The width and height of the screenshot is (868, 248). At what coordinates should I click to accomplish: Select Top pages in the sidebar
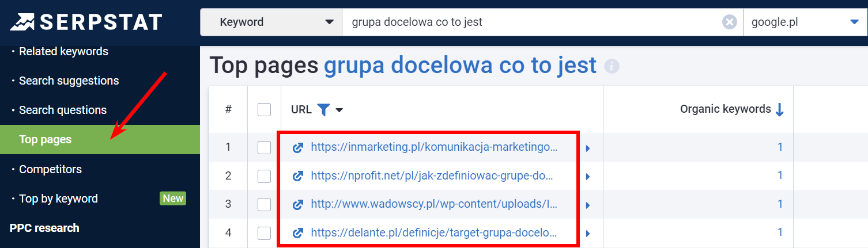pos(100,139)
